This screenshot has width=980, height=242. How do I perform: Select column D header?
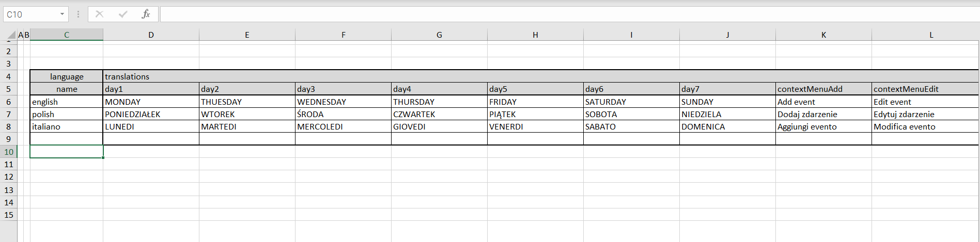(151, 35)
